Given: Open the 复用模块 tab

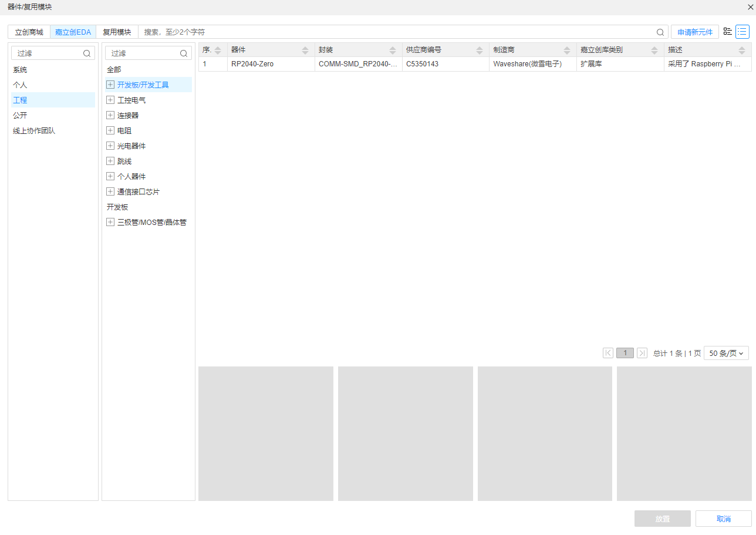Looking at the screenshot, I should click(117, 32).
